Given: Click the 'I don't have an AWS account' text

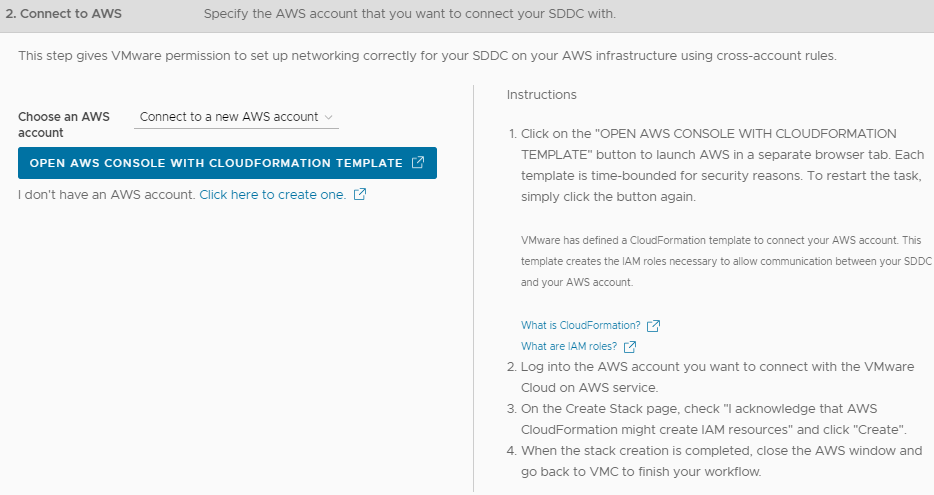Looking at the screenshot, I should (107, 195).
